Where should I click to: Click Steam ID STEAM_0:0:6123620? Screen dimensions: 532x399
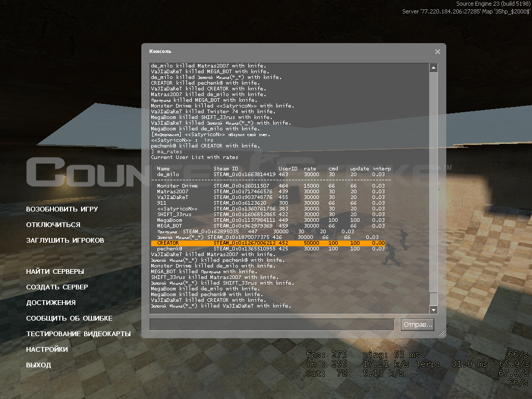point(240,203)
